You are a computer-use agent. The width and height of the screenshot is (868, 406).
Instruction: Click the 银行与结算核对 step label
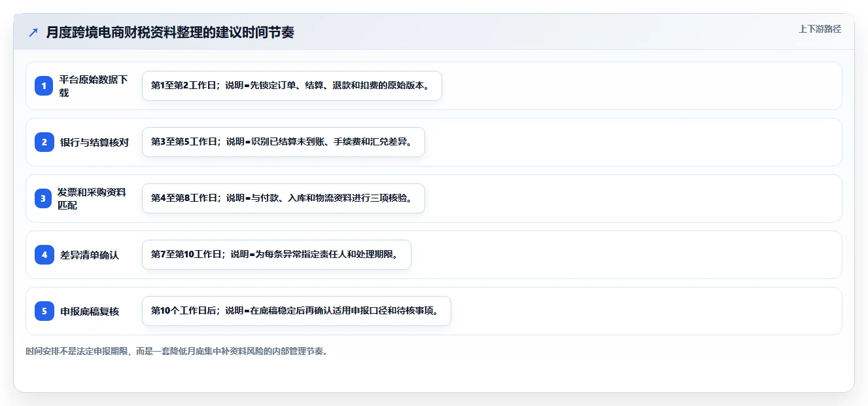95,142
